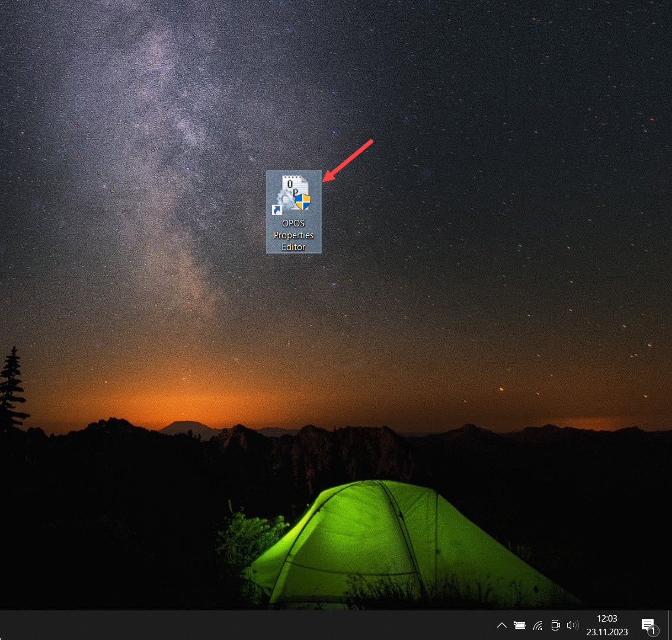Screen dimensions: 672x640
Task: Click the shortcut arrow overlay on OPOS icon
Action: coord(276,210)
